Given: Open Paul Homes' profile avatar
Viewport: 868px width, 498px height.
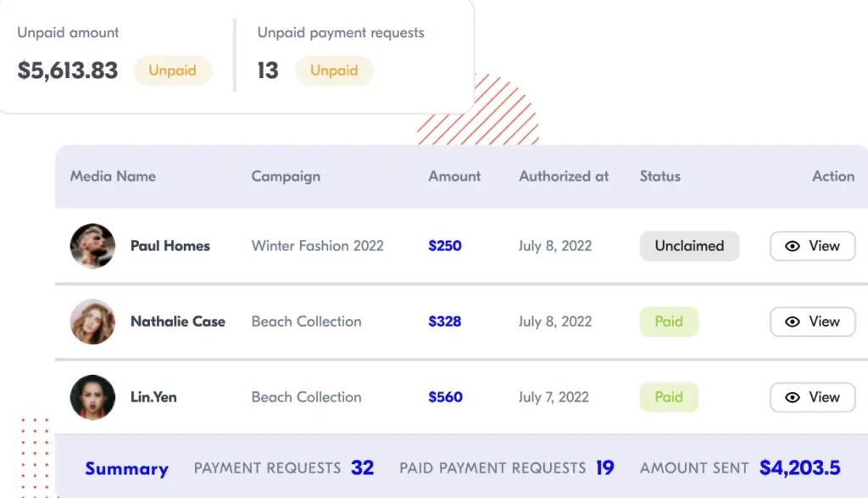Looking at the screenshot, I should (x=92, y=246).
